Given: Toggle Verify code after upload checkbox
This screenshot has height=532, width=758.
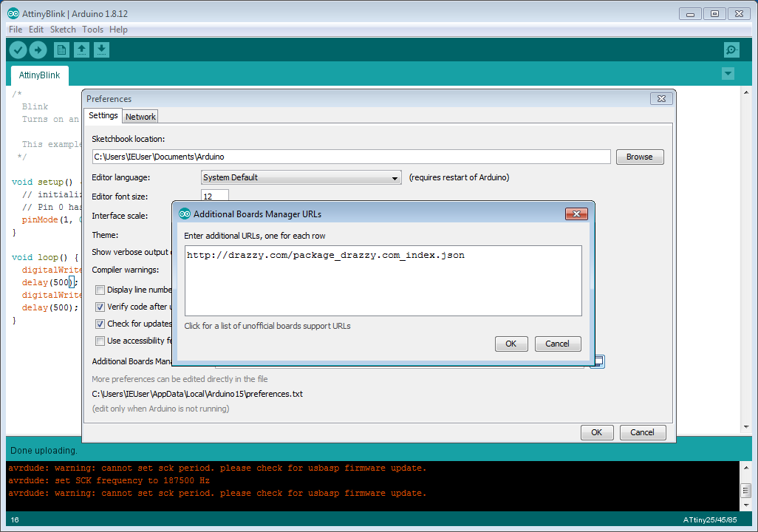Looking at the screenshot, I should (x=100, y=307).
